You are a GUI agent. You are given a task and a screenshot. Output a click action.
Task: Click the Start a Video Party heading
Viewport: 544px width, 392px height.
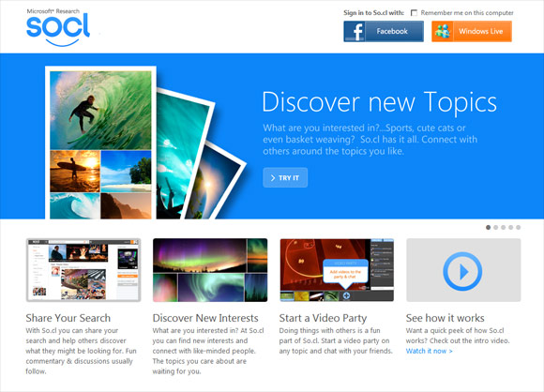(x=323, y=318)
